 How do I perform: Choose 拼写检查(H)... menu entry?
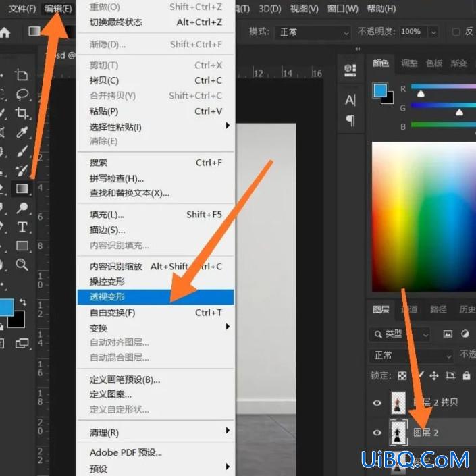tap(156, 178)
